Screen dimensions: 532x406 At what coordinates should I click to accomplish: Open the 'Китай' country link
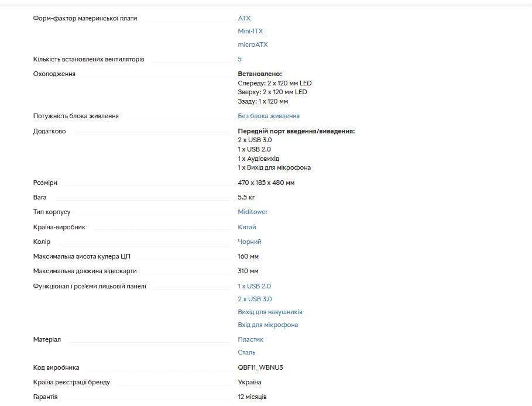247,227
